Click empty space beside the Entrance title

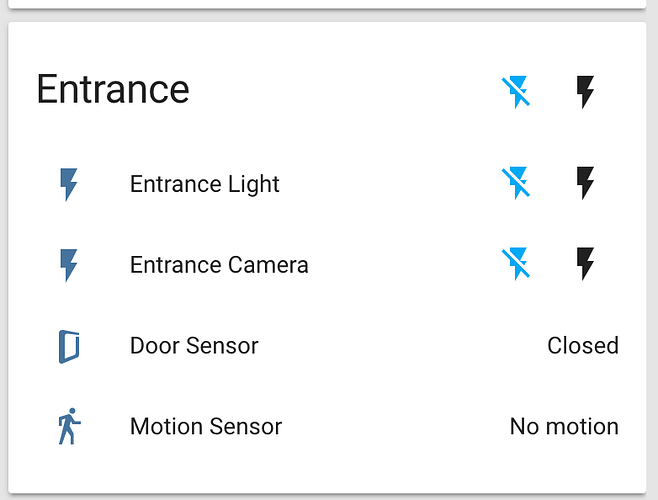(x=340, y=90)
